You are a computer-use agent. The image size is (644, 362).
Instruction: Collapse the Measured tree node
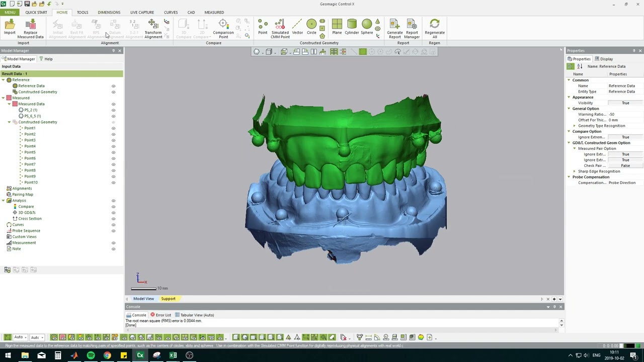[x=3, y=98]
